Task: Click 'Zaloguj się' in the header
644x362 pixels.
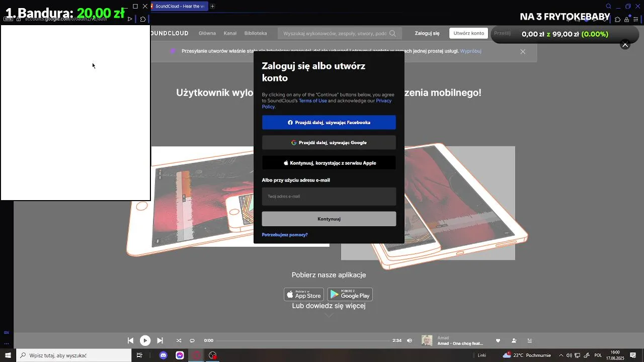Action: 427,33
